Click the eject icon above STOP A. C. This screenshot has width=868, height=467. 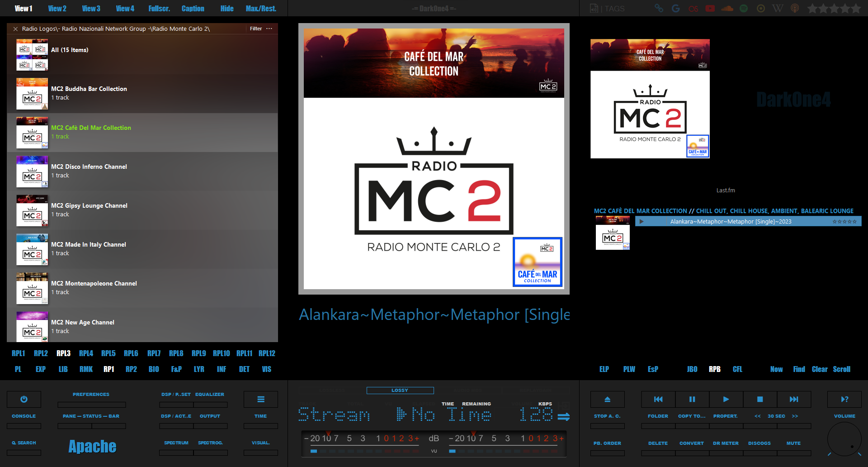[608, 399]
